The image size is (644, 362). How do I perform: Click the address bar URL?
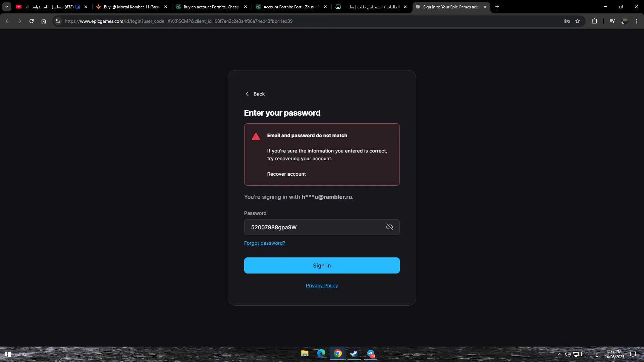[x=178, y=21]
